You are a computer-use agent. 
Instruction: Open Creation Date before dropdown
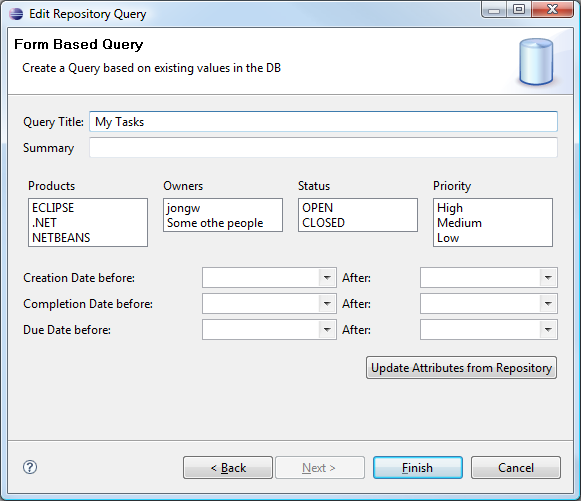[327, 278]
